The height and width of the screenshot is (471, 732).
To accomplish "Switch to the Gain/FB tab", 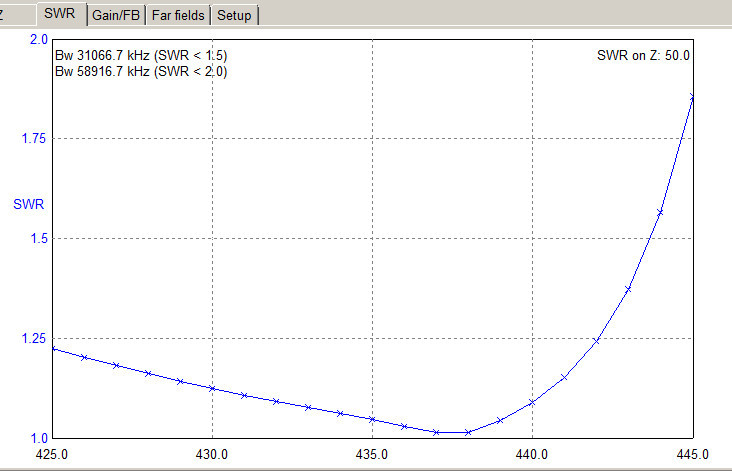I will tap(116, 15).
